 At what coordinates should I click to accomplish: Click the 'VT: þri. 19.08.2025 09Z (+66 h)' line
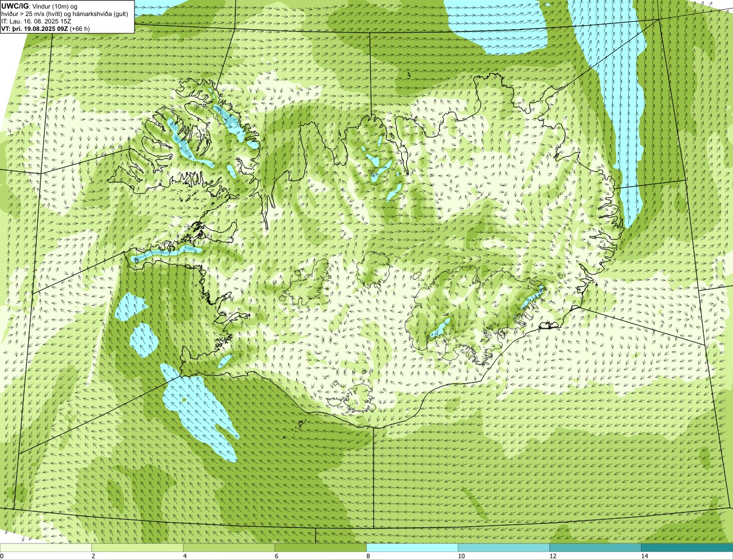45,28
